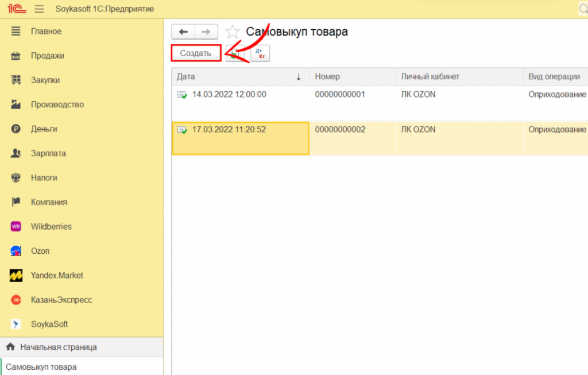This screenshot has height=375, width=588.
Task: Open the Wildberries section
Action: [51, 227]
